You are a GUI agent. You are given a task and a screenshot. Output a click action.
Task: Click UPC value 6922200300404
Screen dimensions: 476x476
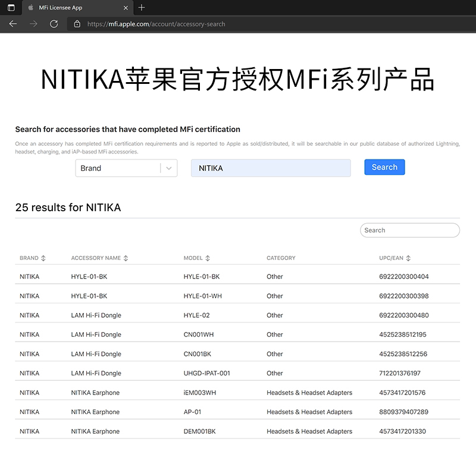click(x=404, y=277)
